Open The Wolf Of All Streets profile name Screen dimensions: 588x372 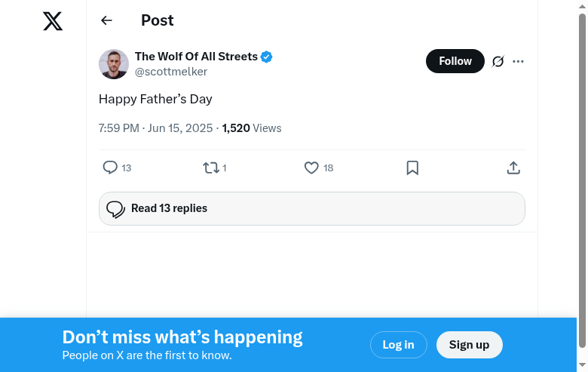196,57
